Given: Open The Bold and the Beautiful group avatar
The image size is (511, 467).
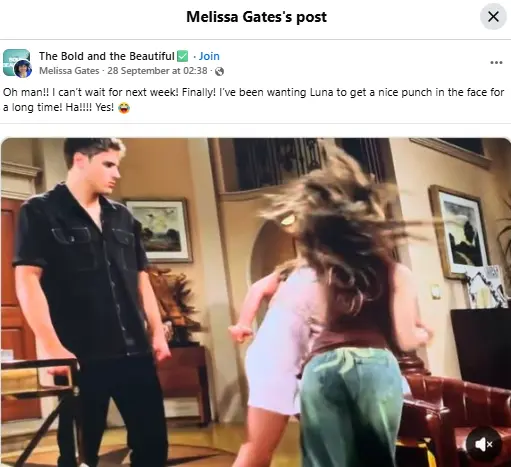Looking at the screenshot, I should pyautogui.click(x=16, y=62).
